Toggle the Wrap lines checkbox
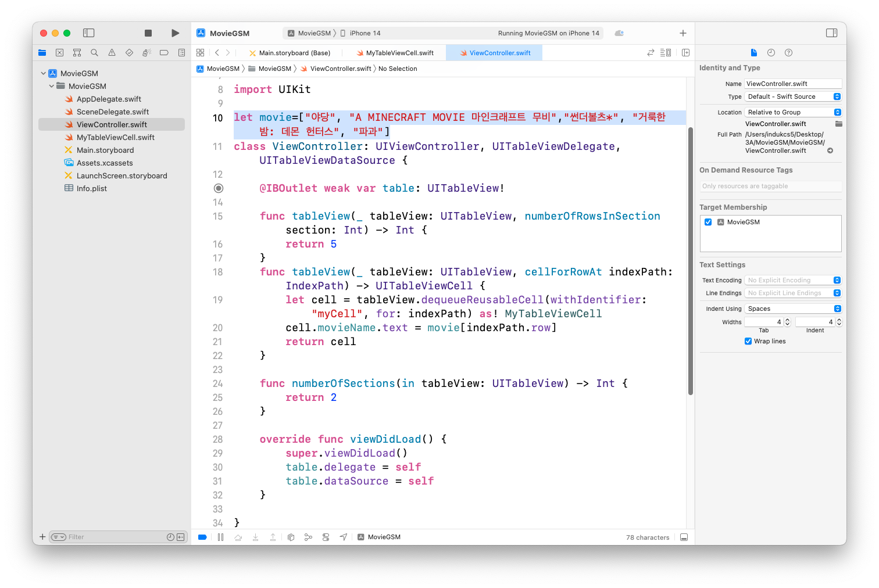The width and height of the screenshot is (879, 588). [748, 341]
